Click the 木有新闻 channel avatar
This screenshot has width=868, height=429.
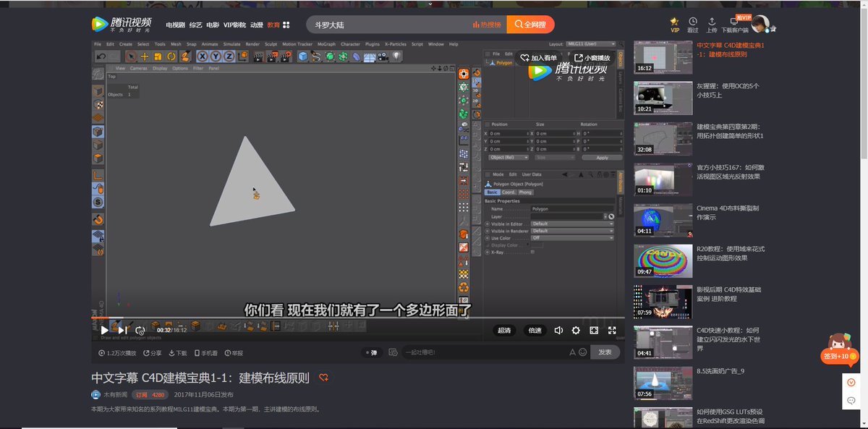point(95,395)
